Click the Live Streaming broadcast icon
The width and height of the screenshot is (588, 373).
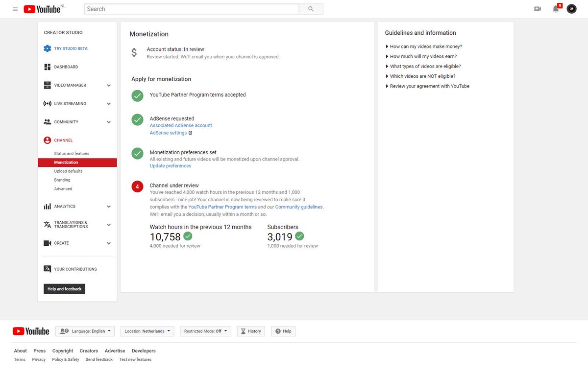click(47, 104)
